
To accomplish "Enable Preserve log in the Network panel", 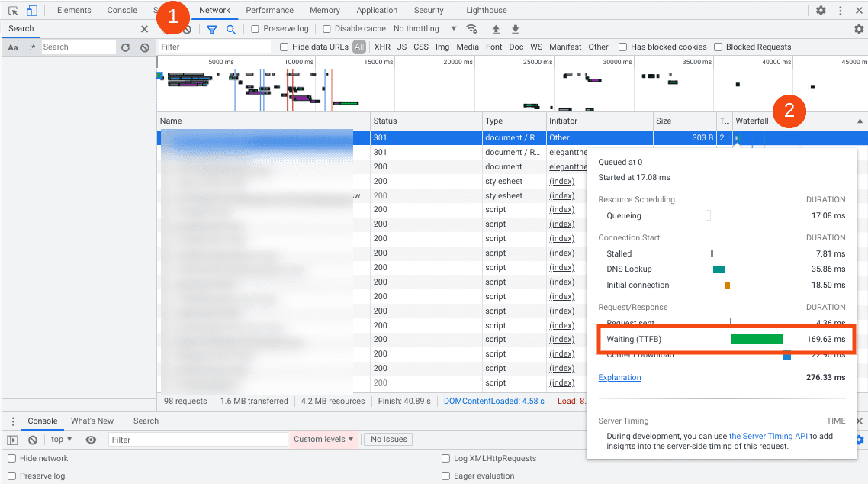I will (255, 28).
